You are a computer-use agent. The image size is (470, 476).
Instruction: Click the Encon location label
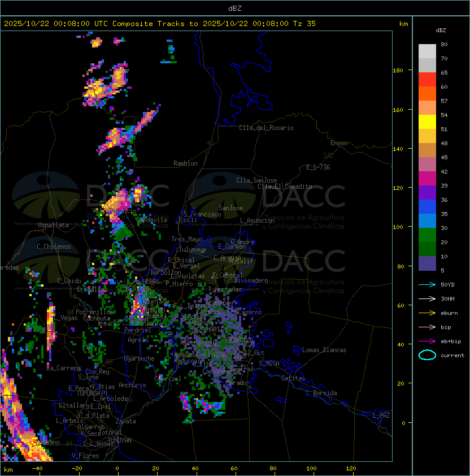pyautogui.click(x=339, y=143)
